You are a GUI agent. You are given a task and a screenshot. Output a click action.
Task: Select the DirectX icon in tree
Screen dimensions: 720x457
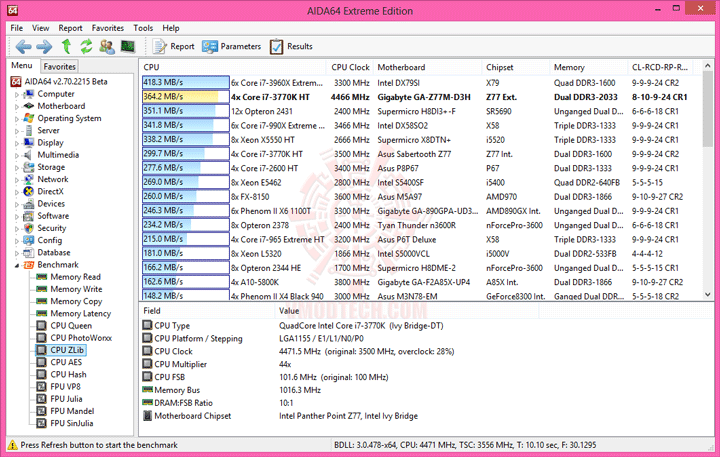pyautogui.click(x=28, y=192)
